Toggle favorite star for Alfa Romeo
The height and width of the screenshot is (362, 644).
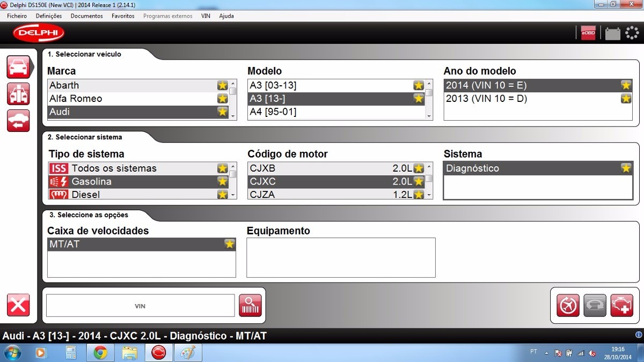click(x=223, y=99)
